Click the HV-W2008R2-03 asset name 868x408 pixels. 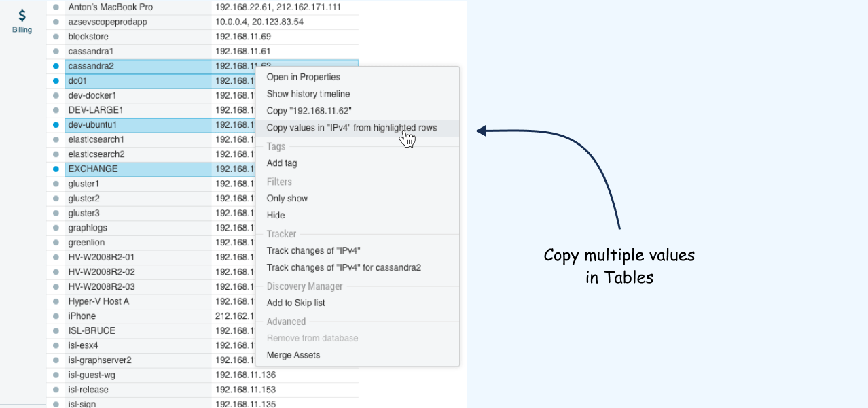point(102,287)
